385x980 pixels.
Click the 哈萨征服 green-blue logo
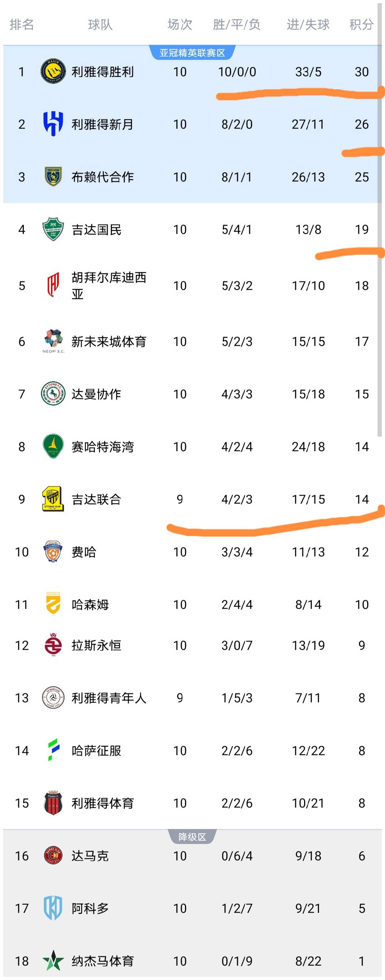(53, 750)
